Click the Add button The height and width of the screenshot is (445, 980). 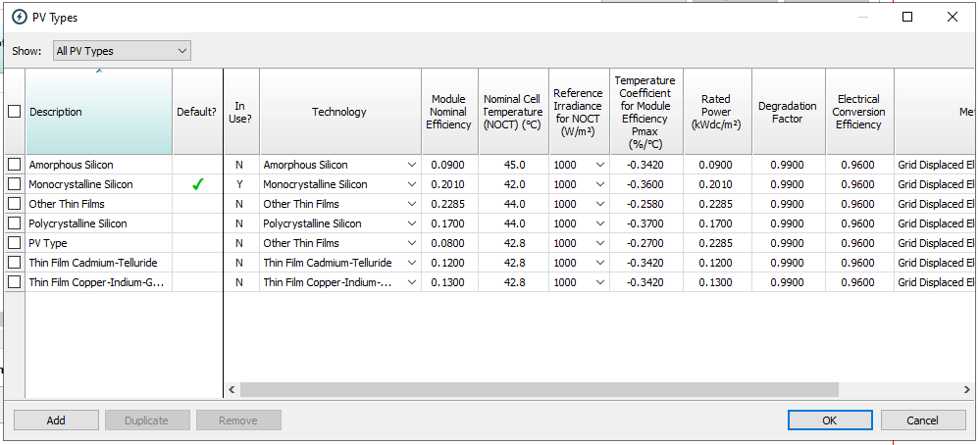point(56,420)
